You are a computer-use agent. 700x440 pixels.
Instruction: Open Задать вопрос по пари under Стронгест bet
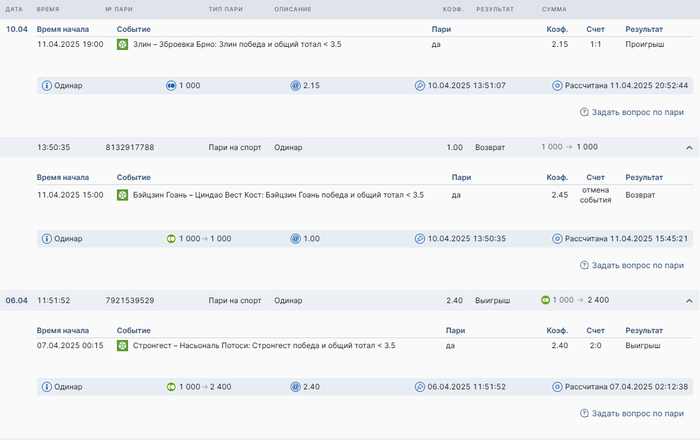pyautogui.click(x=632, y=413)
